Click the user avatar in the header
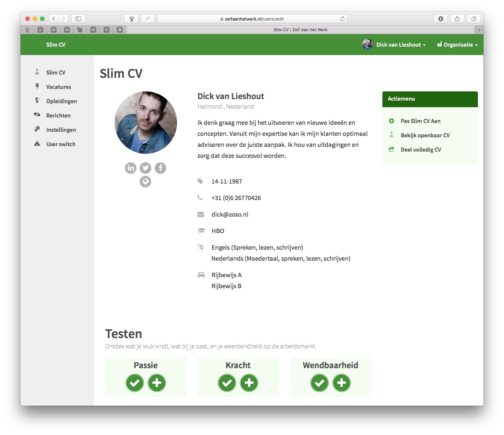The width and height of the screenshot is (504, 435). click(x=368, y=44)
